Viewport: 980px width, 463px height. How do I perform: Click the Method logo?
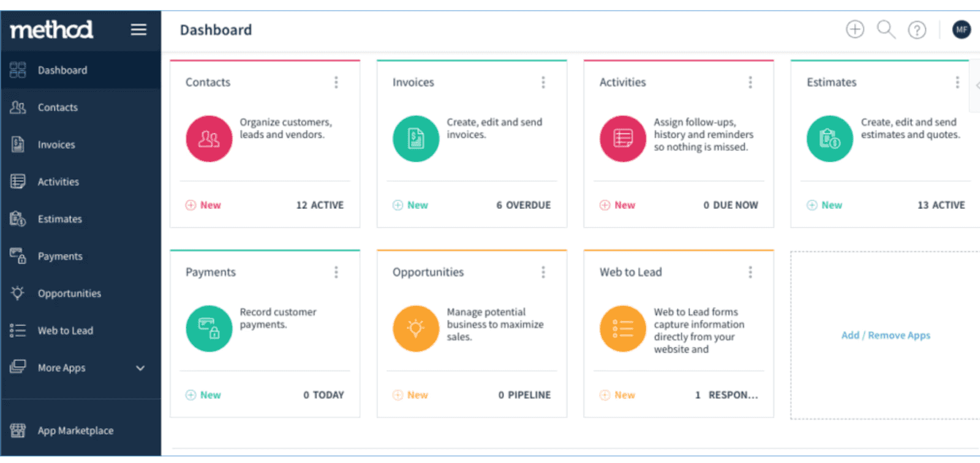51,29
